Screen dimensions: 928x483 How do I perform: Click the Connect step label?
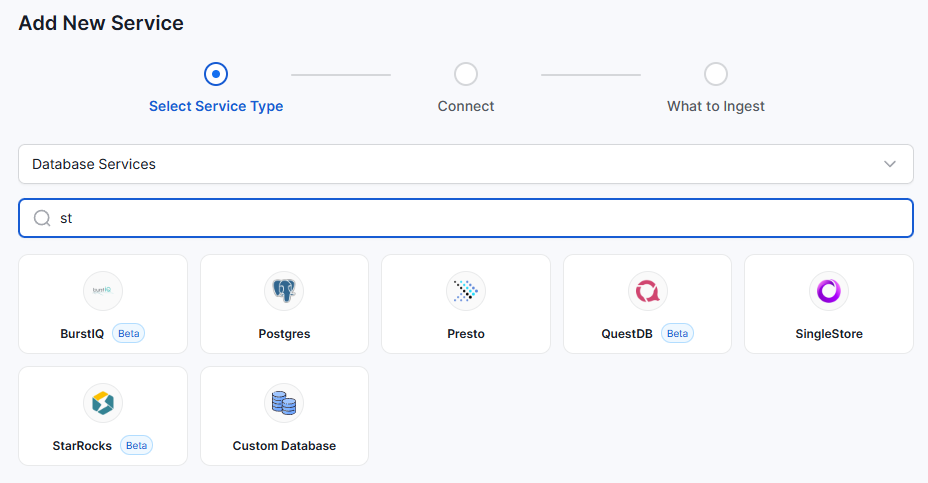[x=466, y=106]
